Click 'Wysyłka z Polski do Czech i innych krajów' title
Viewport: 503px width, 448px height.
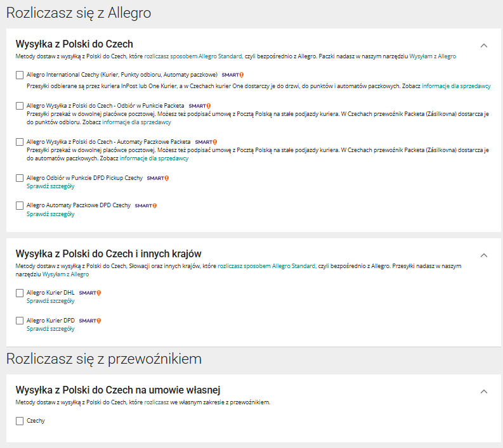108,254
